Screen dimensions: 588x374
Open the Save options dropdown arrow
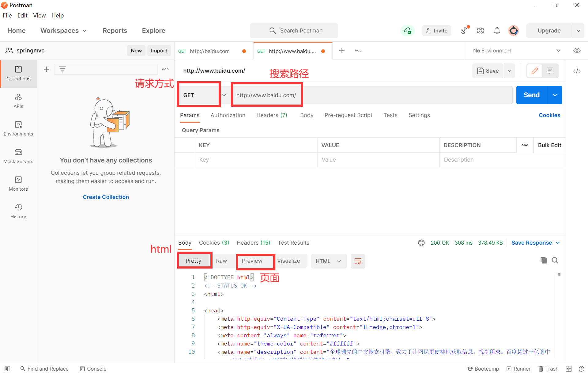point(510,71)
